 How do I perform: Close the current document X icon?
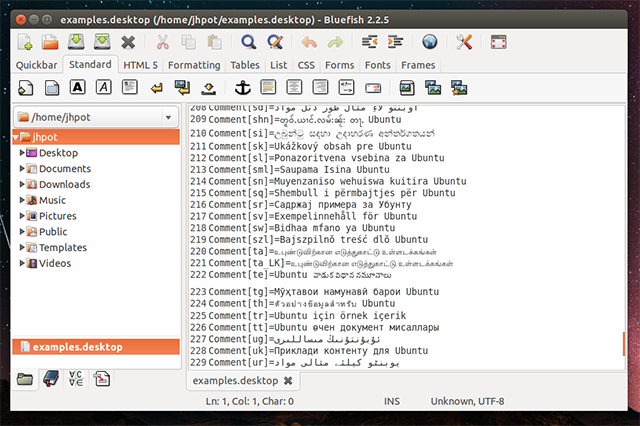point(128,42)
